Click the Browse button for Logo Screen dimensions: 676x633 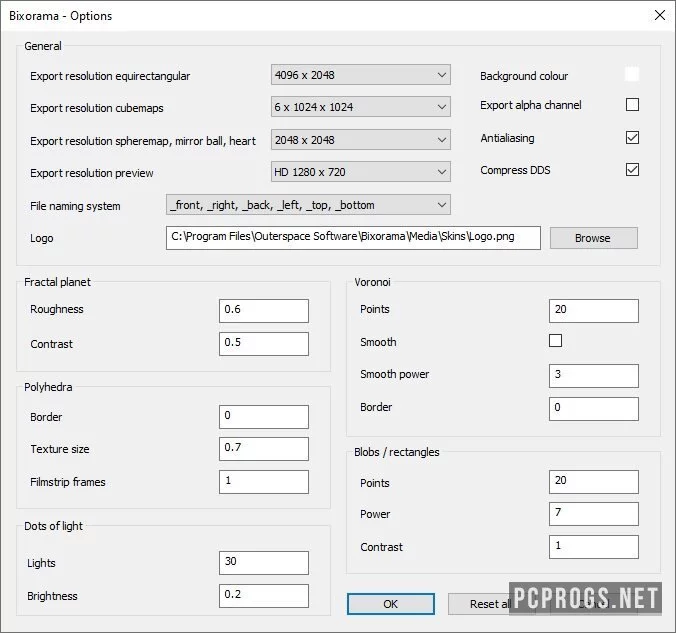pyautogui.click(x=594, y=238)
